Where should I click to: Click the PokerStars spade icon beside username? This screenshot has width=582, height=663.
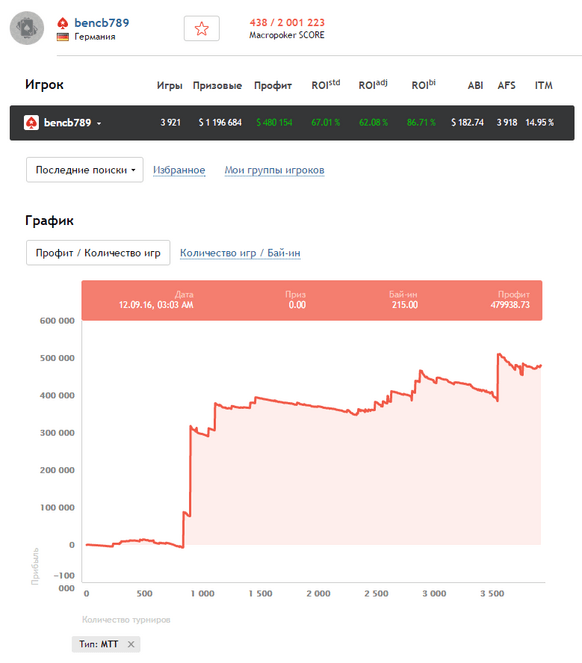click(63, 23)
